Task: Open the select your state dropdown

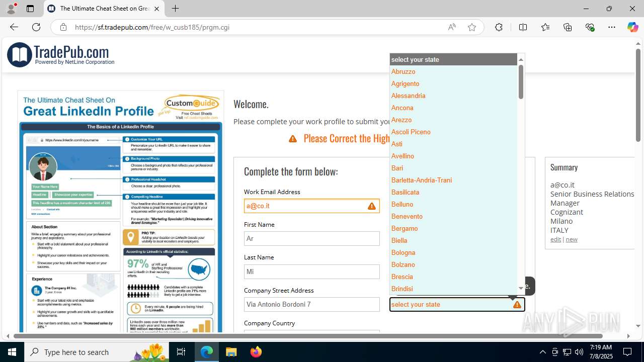Action: pos(457,304)
